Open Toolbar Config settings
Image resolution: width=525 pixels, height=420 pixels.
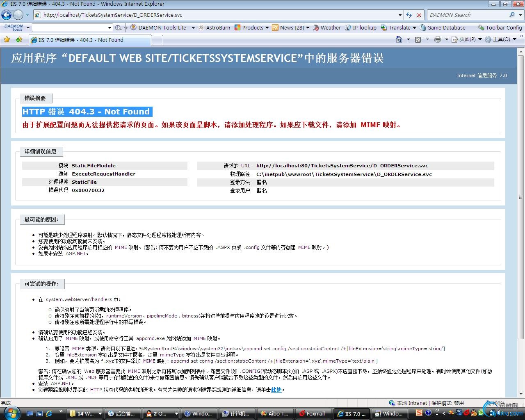(x=500, y=28)
